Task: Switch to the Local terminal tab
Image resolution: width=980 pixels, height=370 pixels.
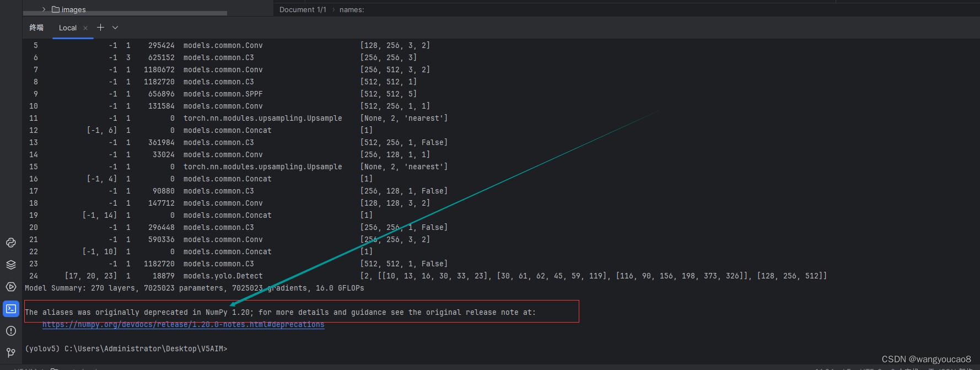Action: [x=68, y=28]
